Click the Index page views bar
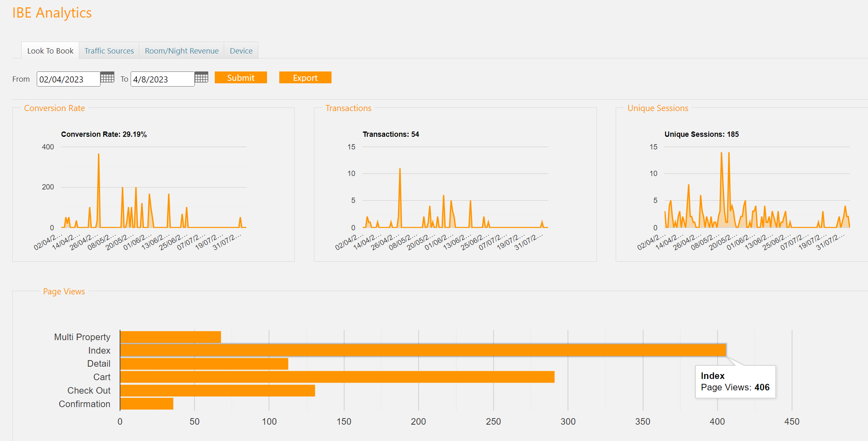This screenshot has height=441, width=868. [x=423, y=350]
